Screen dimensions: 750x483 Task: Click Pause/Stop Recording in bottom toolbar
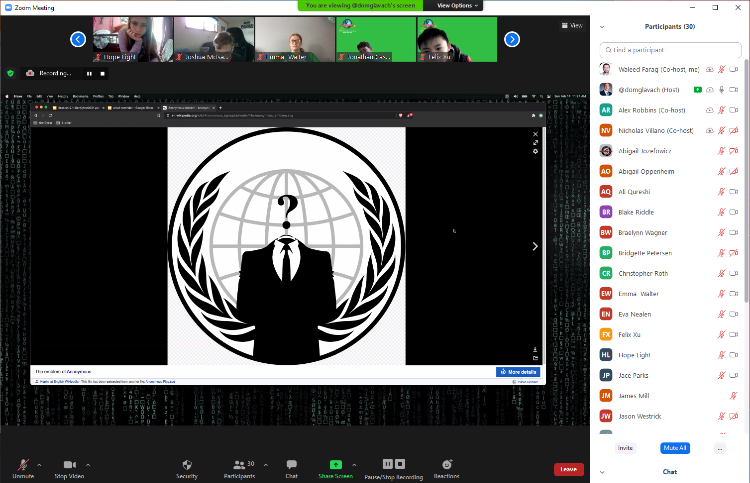[x=394, y=469]
